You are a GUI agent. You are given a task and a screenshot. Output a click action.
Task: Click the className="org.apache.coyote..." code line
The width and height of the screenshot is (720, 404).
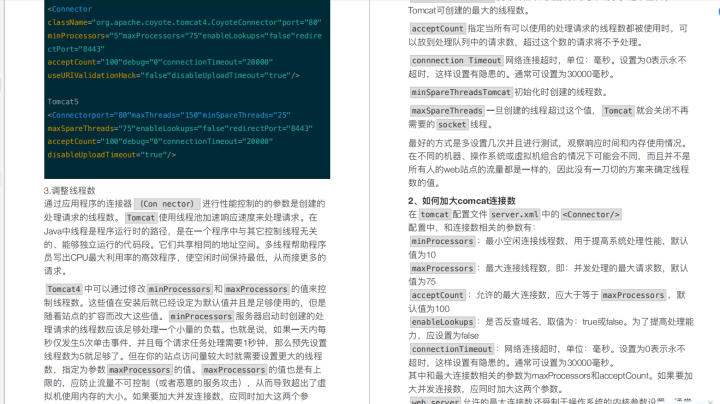[x=184, y=22]
